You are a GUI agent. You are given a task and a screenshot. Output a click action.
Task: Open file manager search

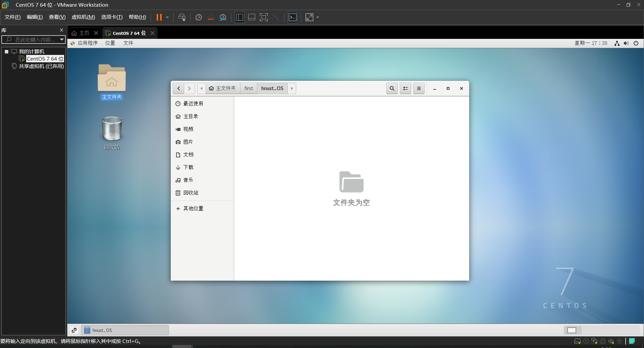tap(392, 88)
